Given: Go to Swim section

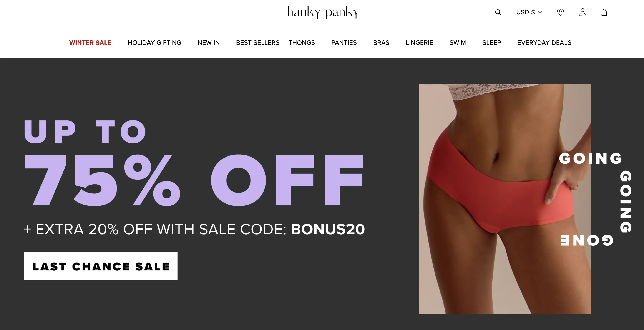Looking at the screenshot, I should click(458, 43).
